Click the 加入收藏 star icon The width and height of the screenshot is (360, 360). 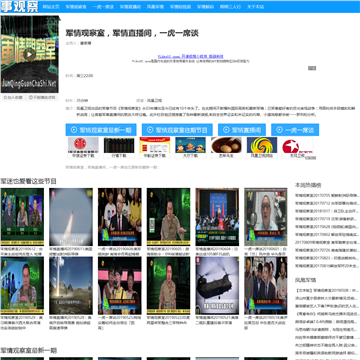[x=5, y=98]
